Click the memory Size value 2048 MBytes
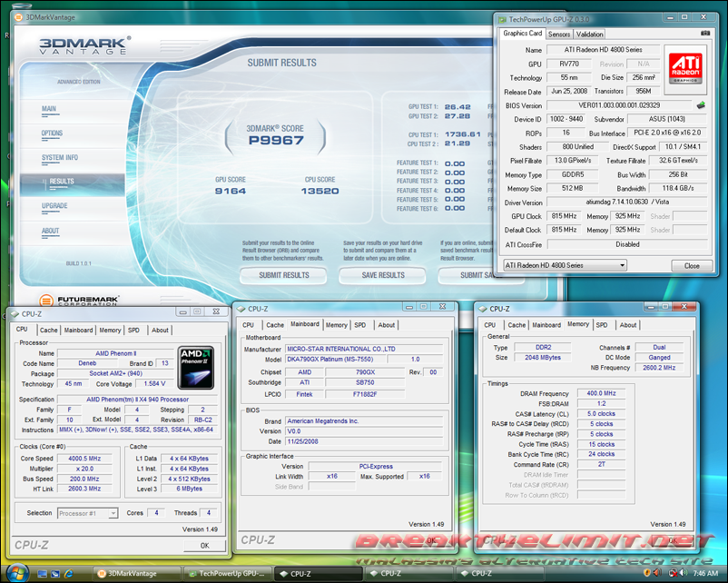This screenshot has height=583, width=728. click(543, 358)
